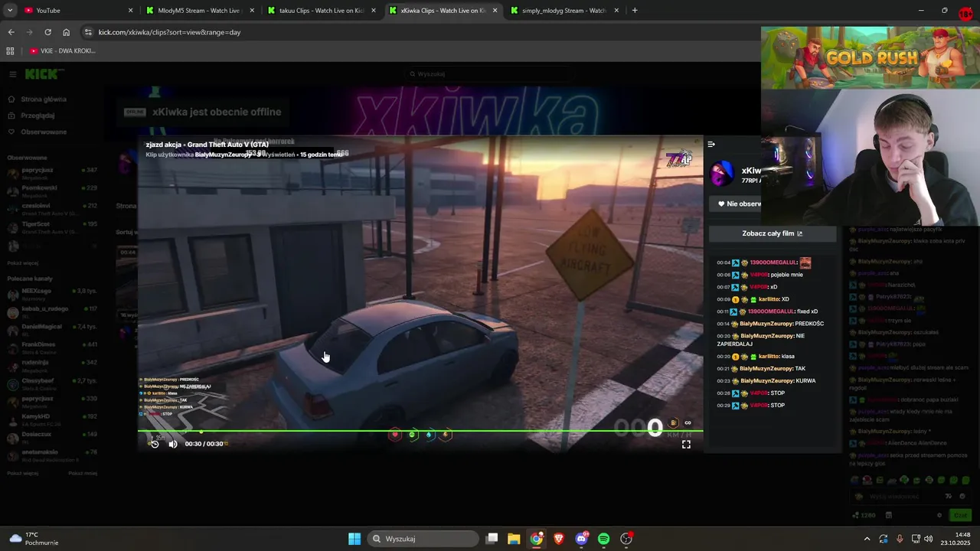Screen dimensions: 980x551
Task: Open VKIE - DWA KROKI bookmark
Action: pos(63,51)
